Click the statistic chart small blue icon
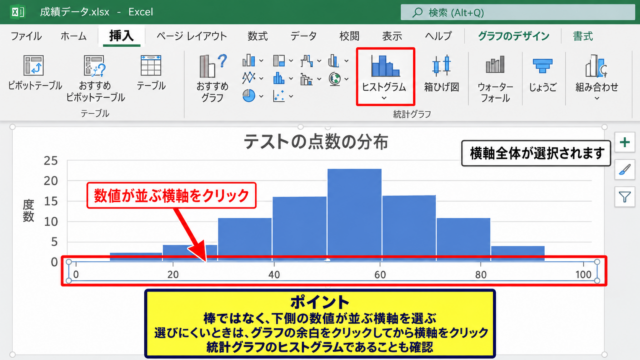This screenshot has width=640, height=360. (x=279, y=78)
